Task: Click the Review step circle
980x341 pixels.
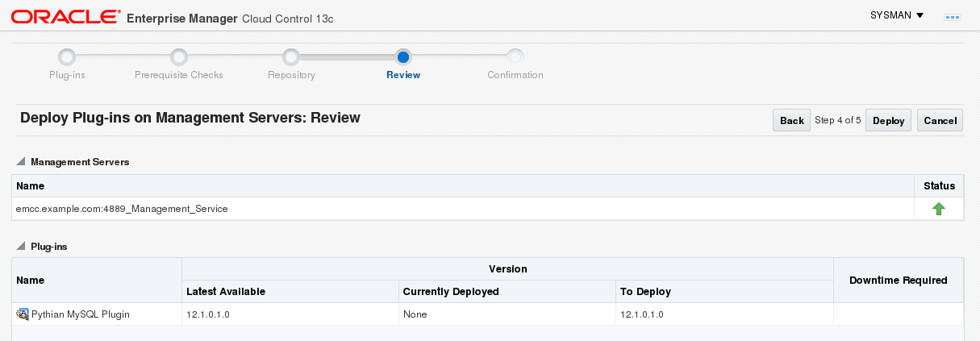Action: pyautogui.click(x=403, y=56)
